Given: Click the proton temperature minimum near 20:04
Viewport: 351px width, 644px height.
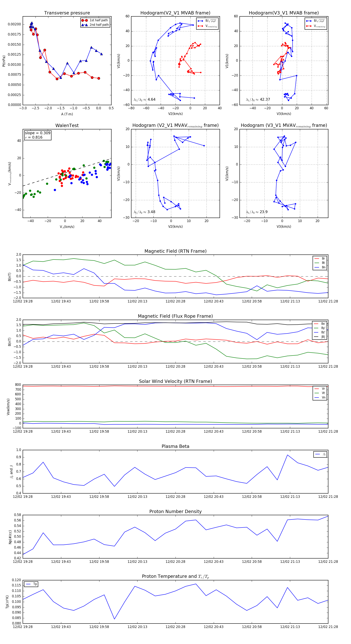Looking at the screenshot, I should point(114,619).
